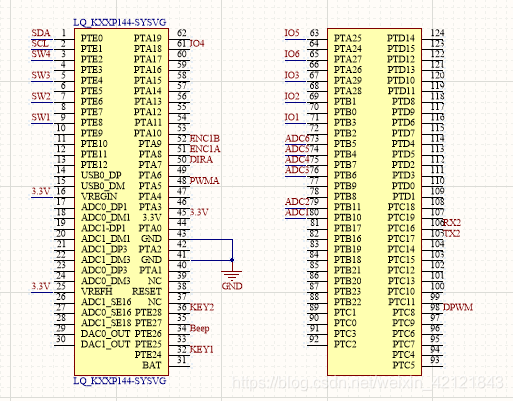Click the BAT pin name
513x401 pixels.
pos(152,366)
